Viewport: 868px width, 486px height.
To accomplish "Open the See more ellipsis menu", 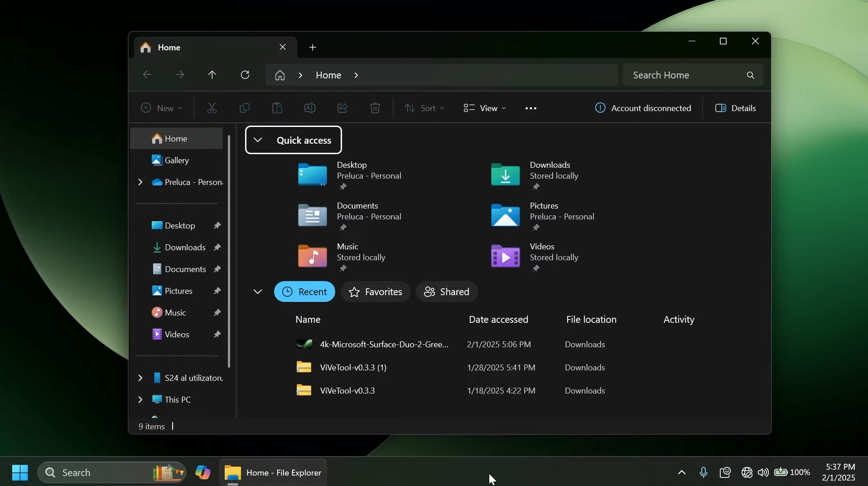I will click(x=531, y=108).
